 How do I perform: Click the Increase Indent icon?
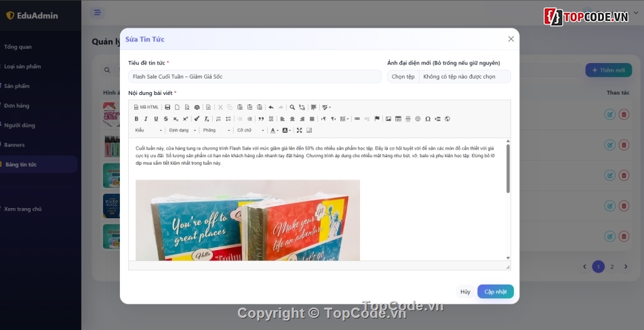249,119
